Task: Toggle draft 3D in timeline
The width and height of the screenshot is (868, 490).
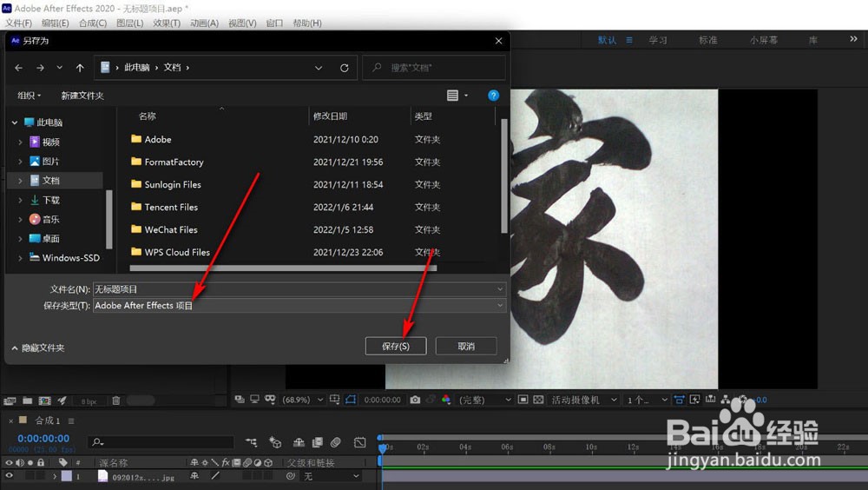Action: click(x=275, y=442)
